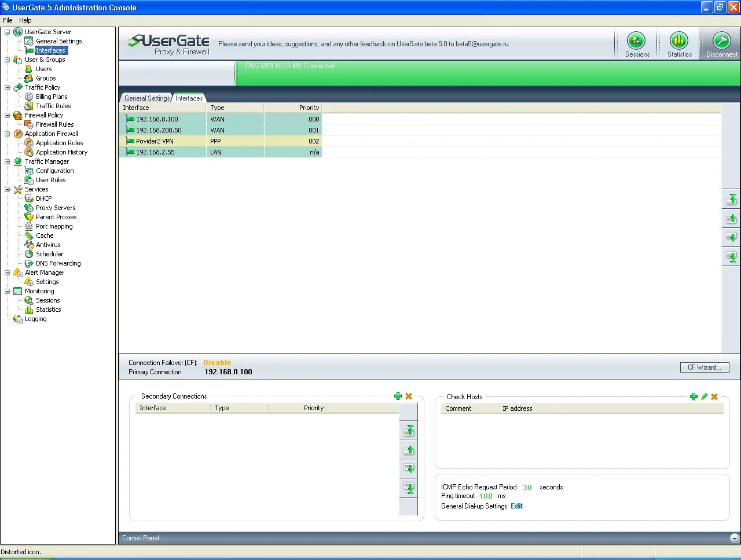Click the Proxy Servers icon in the tree
Image resolution: width=741 pixels, height=560 pixels.
pyautogui.click(x=29, y=208)
